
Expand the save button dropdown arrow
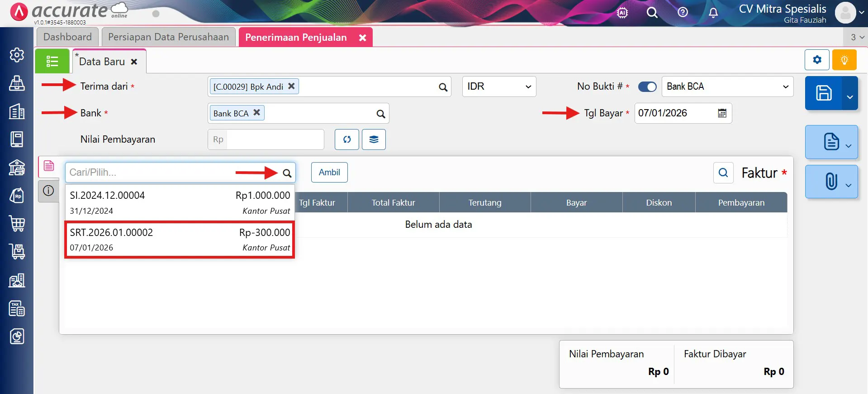click(x=849, y=96)
